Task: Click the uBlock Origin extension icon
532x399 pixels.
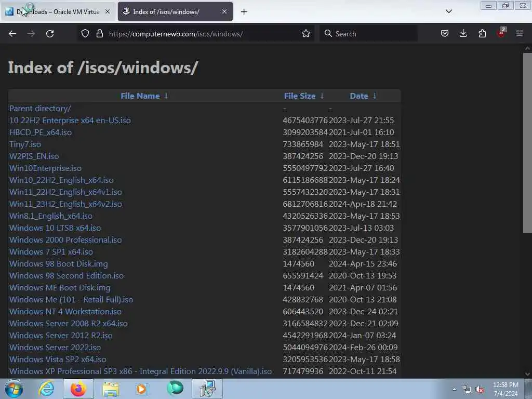Action: coord(501,33)
